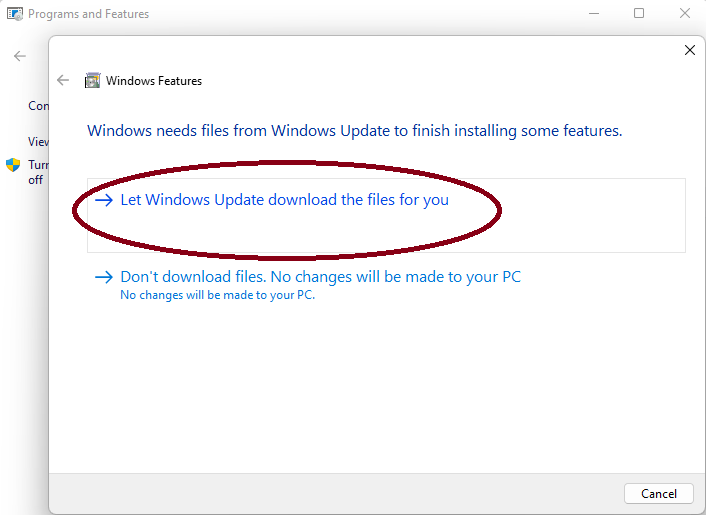Minimize the Programs and Features window
The image size is (706, 515).
point(593,14)
